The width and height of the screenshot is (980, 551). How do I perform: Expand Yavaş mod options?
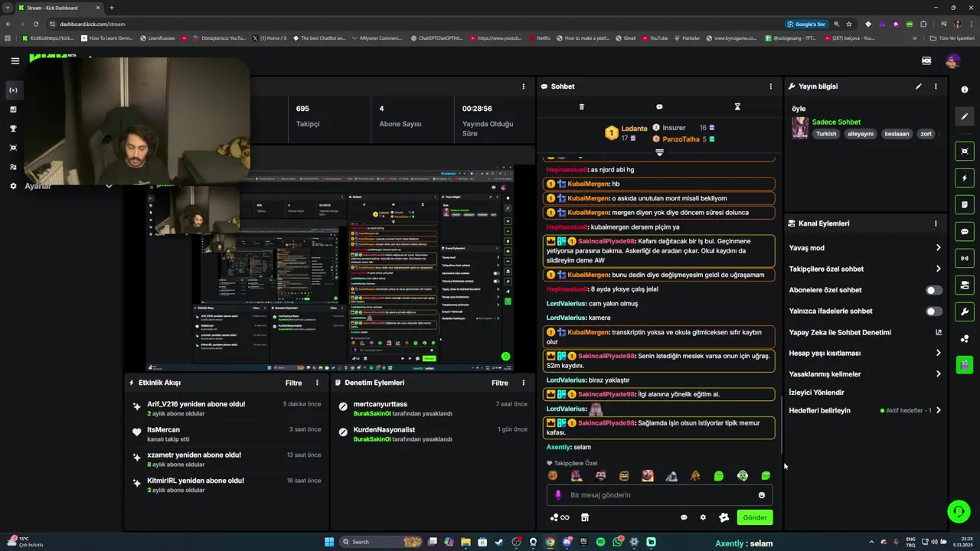[x=938, y=248]
